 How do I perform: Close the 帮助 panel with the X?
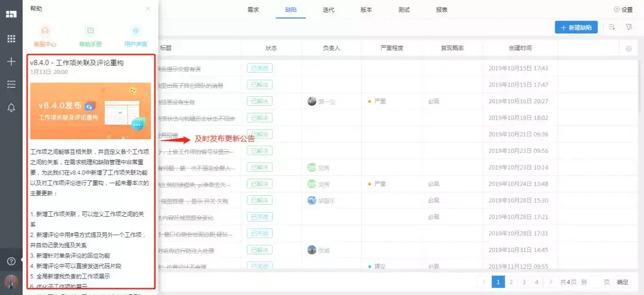[148, 8]
